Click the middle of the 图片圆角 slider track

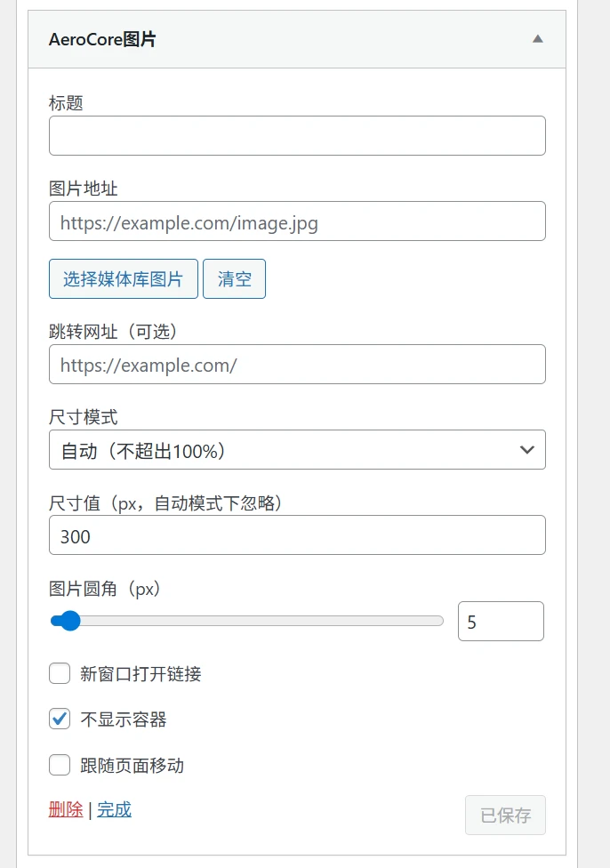(247, 621)
